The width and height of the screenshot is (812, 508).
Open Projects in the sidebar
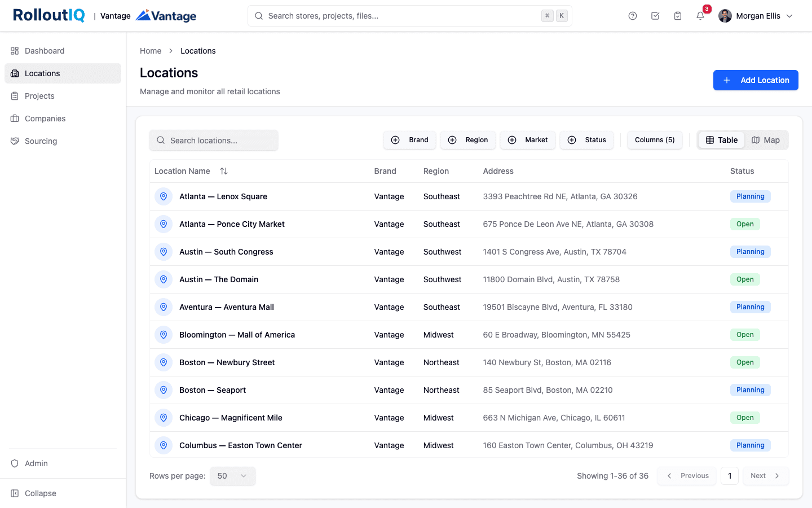pos(63,96)
